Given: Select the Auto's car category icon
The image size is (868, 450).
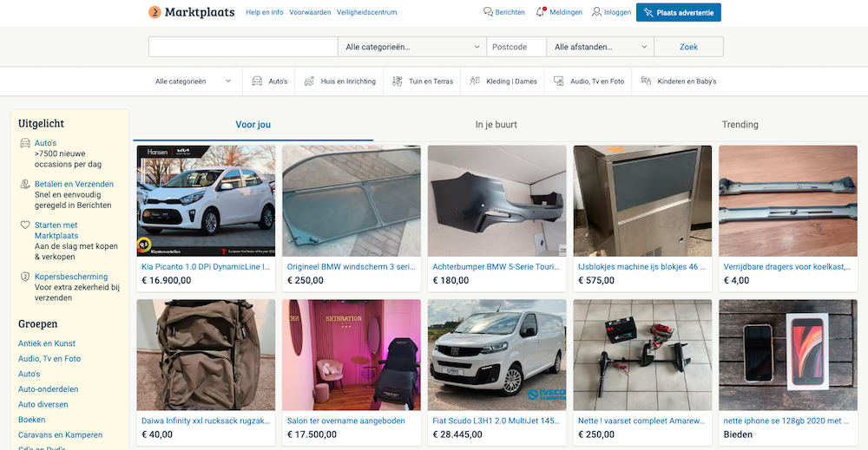Looking at the screenshot, I should [257, 82].
